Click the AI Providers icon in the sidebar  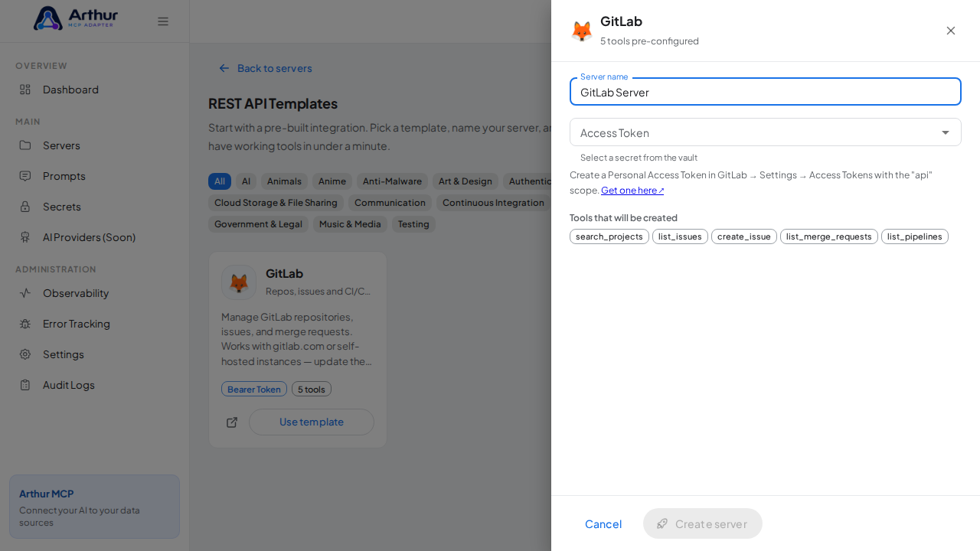[25, 237]
